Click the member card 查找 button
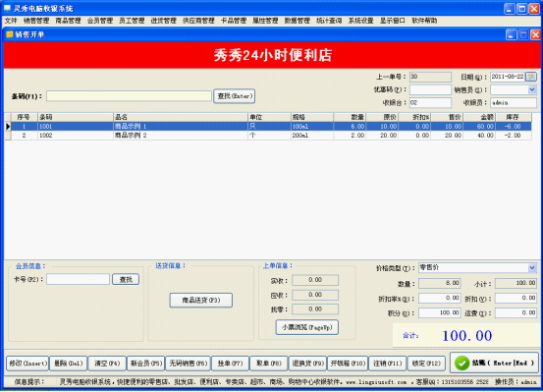 click(126, 279)
